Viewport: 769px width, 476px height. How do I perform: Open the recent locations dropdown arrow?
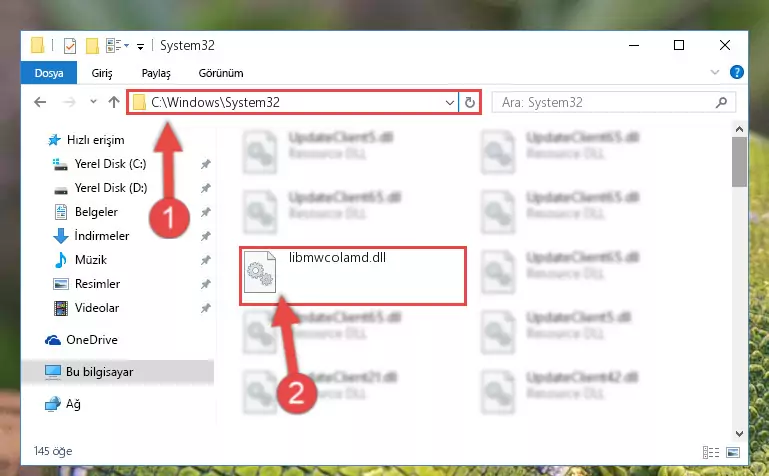click(93, 102)
